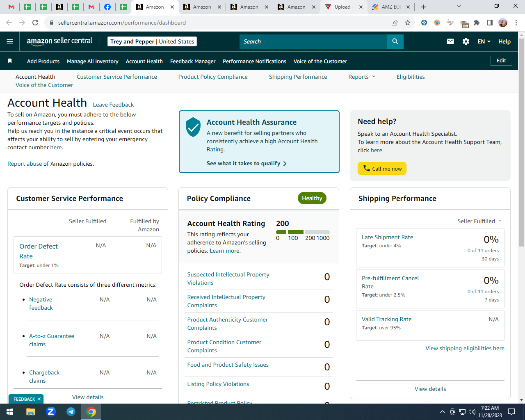
Task: Click the search magnifier button
Action: tap(395, 41)
